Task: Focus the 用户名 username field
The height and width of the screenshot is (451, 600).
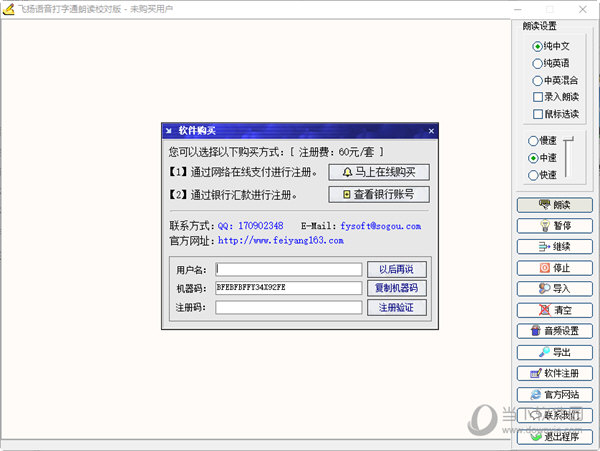Action: (289, 269)
